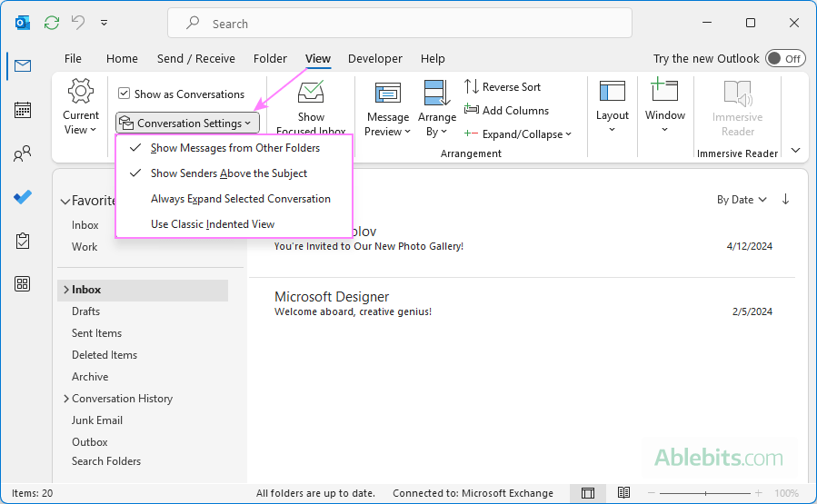Click zoom in plus icon
This screenshot has height=504, width=817.
coord(758,492)
